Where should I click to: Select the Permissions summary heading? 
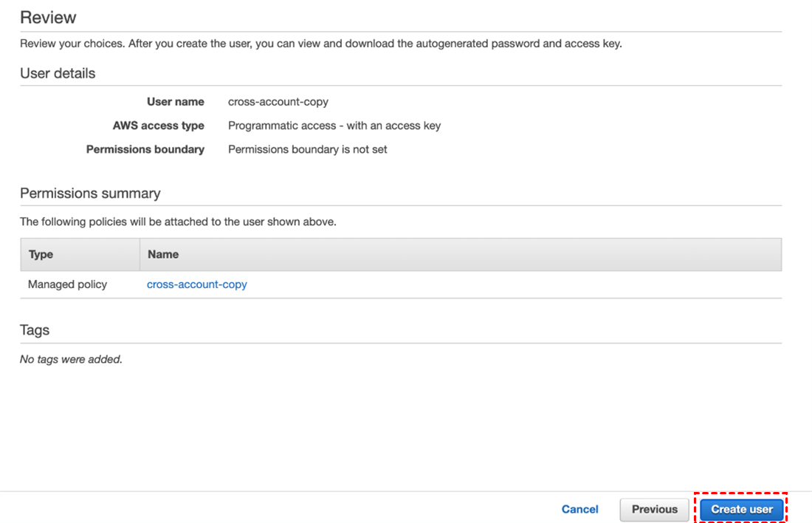90,194
